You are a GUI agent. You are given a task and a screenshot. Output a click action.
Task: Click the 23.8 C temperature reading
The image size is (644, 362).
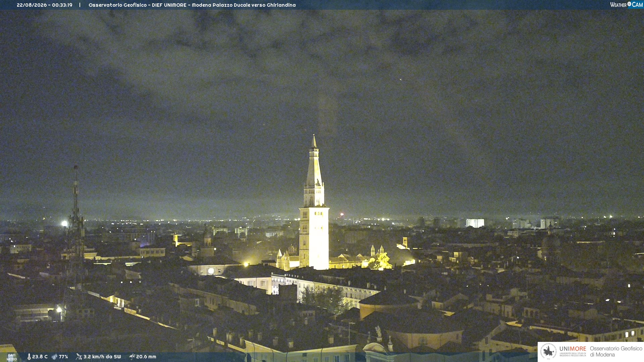pyautogui.click(x=40, y=357)
